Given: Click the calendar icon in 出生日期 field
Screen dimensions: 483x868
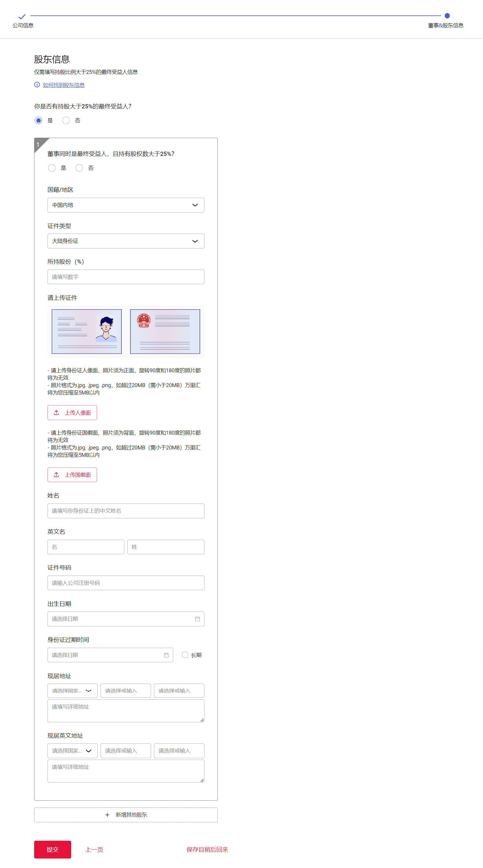Looking at the screenshot, I should [x=197, y=619].
